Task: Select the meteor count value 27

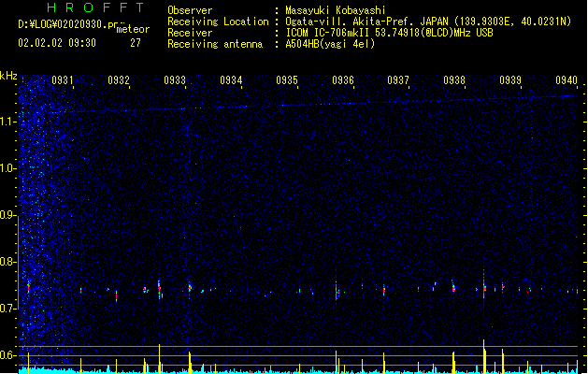Action: [x=136, y=43]
